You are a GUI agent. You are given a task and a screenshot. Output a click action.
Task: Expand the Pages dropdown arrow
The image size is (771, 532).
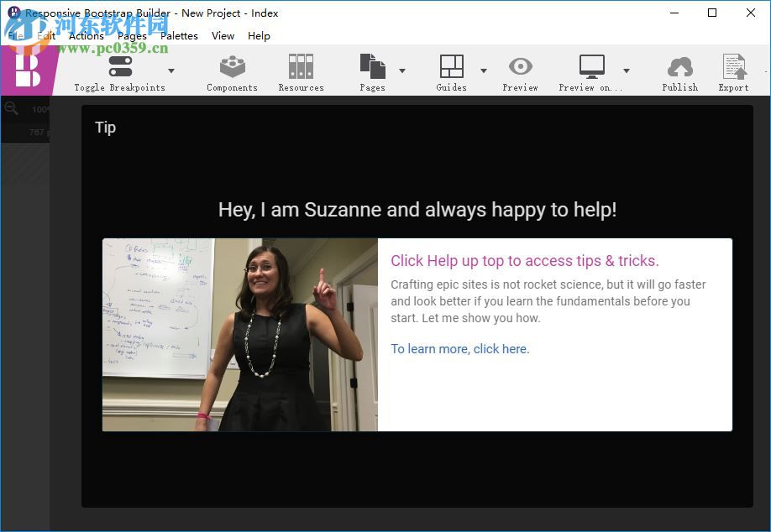point(401,70)
